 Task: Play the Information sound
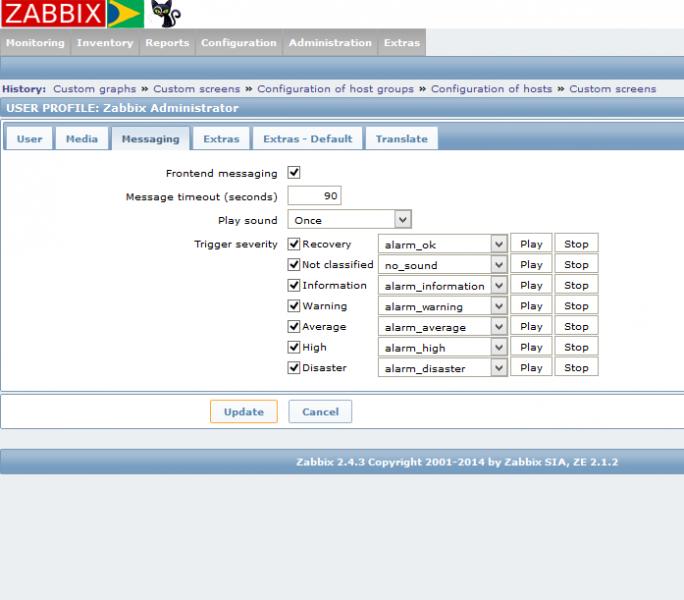click(531, 285)
